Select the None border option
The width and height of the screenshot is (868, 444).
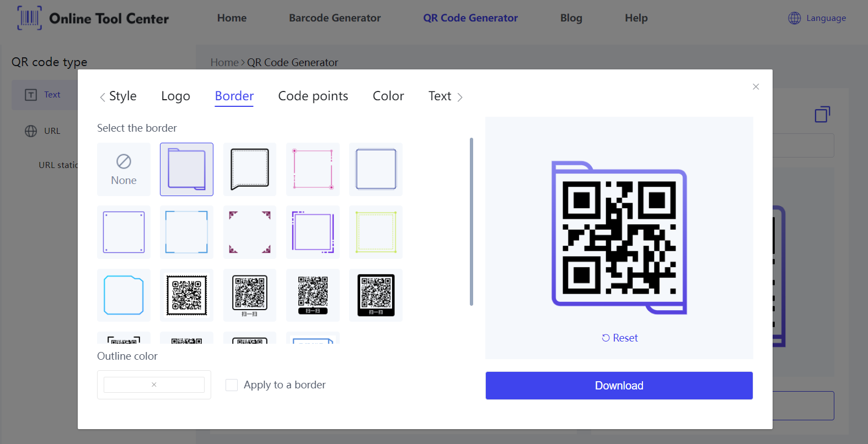pyautogui.click(x=124, y=169)
